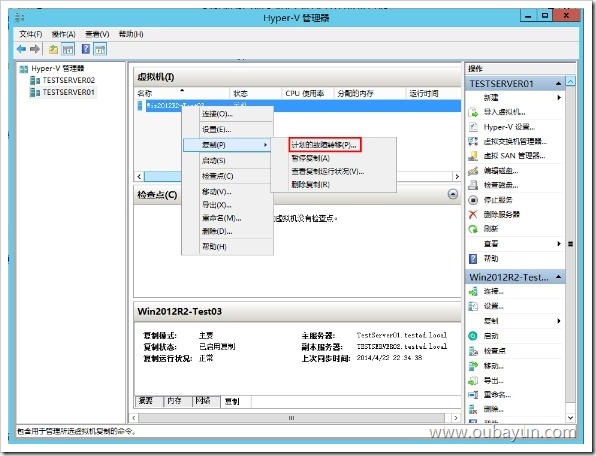Choose 启动(S) in the context menu

227,161
